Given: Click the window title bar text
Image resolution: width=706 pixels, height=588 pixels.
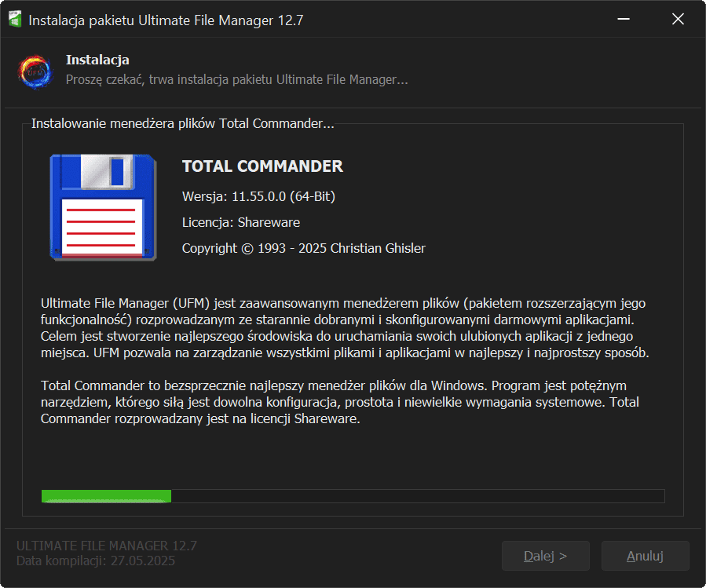Looking at the screenshot, I should 166,20.
